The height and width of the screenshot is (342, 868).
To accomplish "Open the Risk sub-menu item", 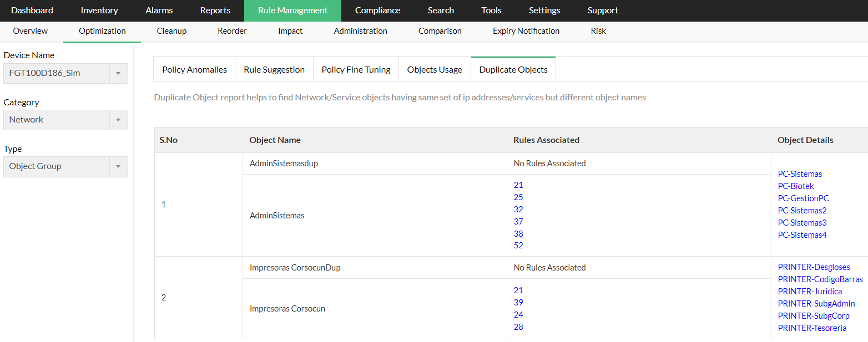I will coord(598,31).
